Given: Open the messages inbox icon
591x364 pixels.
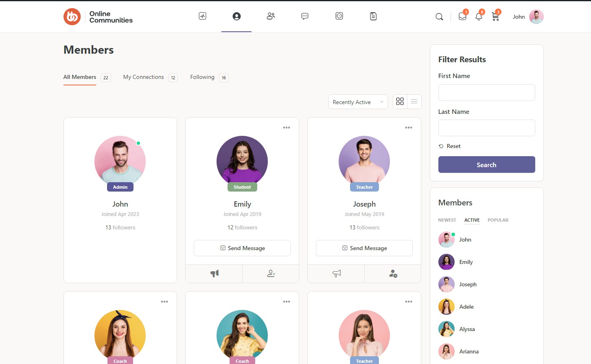Looking at the screenshot, I should tap(462, 17).
